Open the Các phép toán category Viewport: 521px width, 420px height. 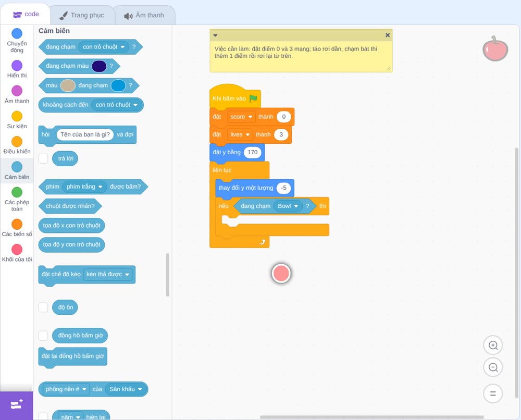coord(17,200)
